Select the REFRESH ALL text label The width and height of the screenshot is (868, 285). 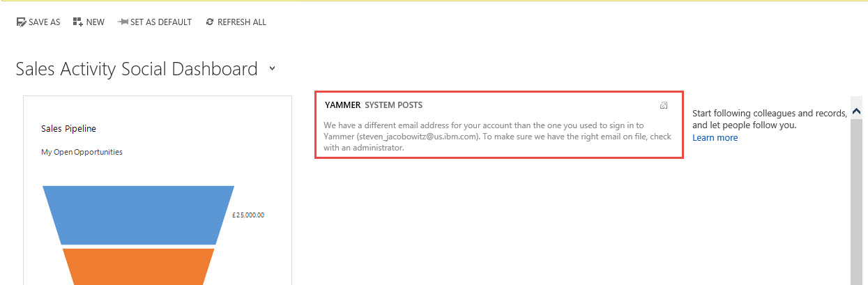(x=242, y=22)
